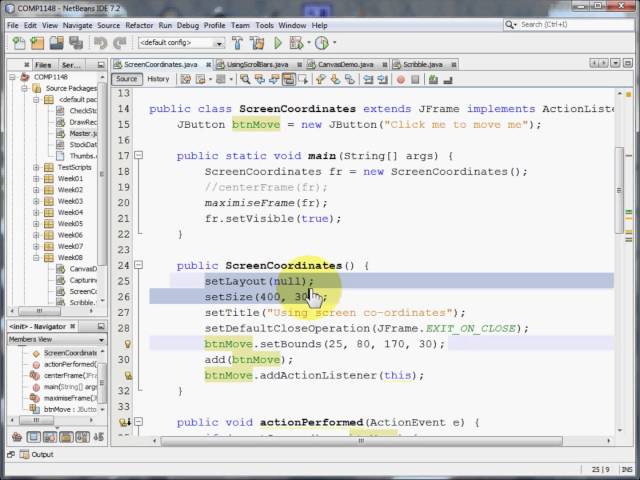
Task: Switch to UsingScrollBars.java tab
Action: [x=258, y=64]
